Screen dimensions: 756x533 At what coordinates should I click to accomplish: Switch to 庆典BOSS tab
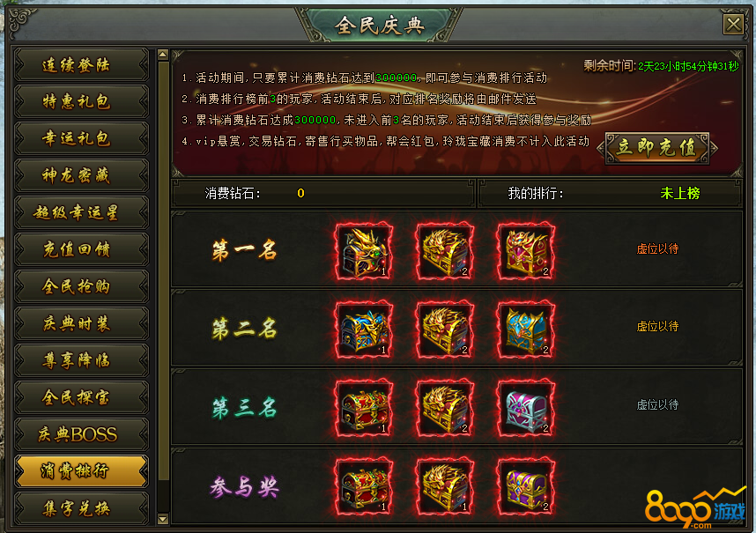[81, 434]
